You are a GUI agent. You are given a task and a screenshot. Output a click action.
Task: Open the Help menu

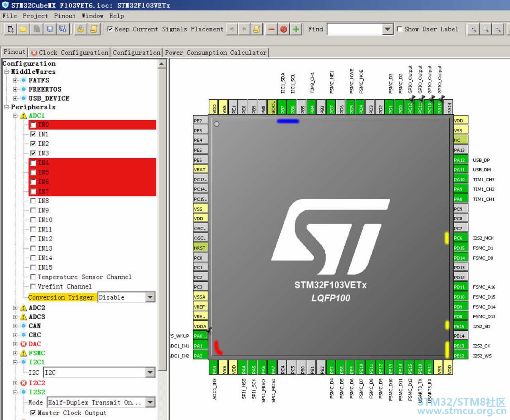pos(116,16)
